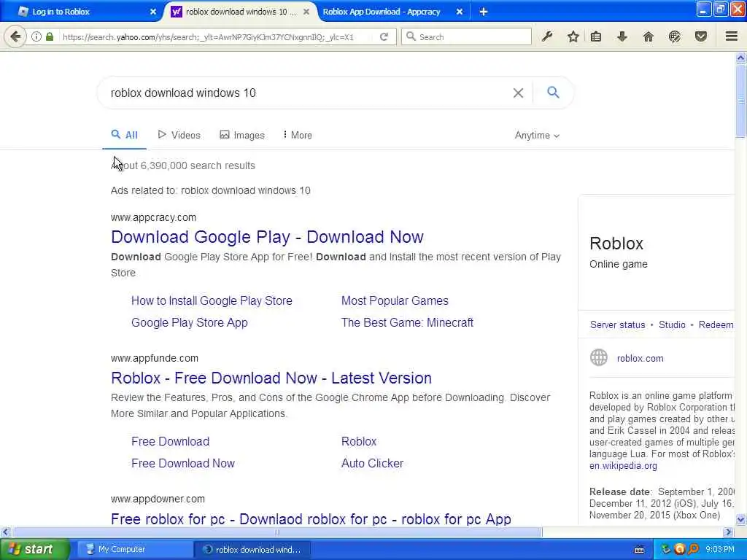Open Google Play Store App link
Screen dimensions: 747x560
190,322
